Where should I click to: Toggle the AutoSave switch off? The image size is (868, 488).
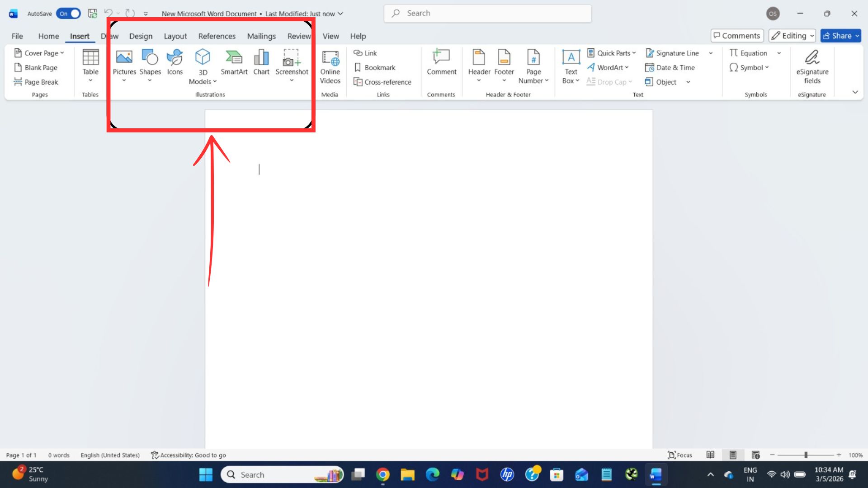pyautogui.click(x=68, y=14)
